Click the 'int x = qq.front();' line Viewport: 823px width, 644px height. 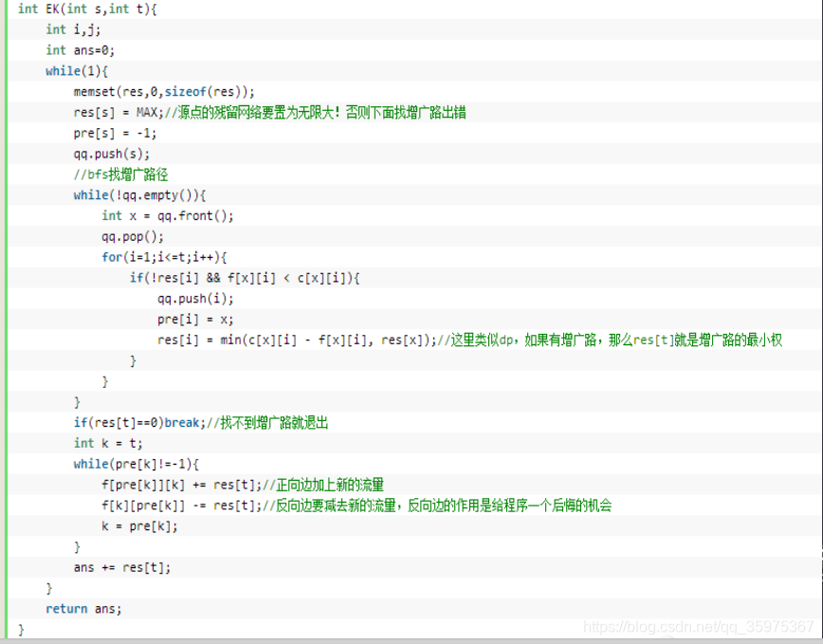(168, 215)
